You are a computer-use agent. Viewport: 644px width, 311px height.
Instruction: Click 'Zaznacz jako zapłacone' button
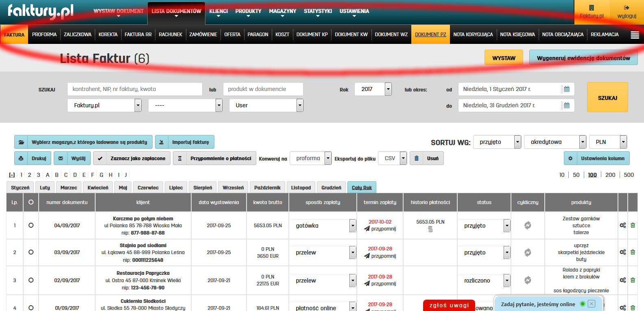point(133,158)
